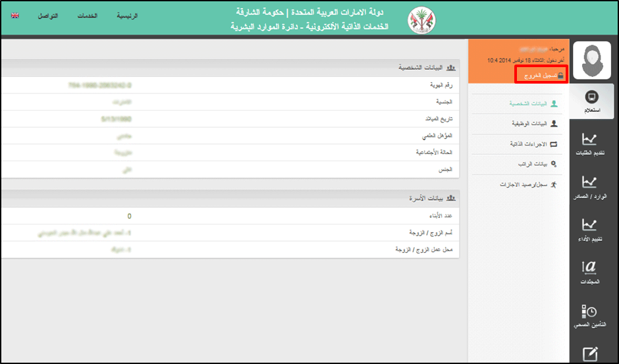Click the children count value 0
Image resolution: width=619 pixels, height=364 pixels.
click(x=129, y=217)
